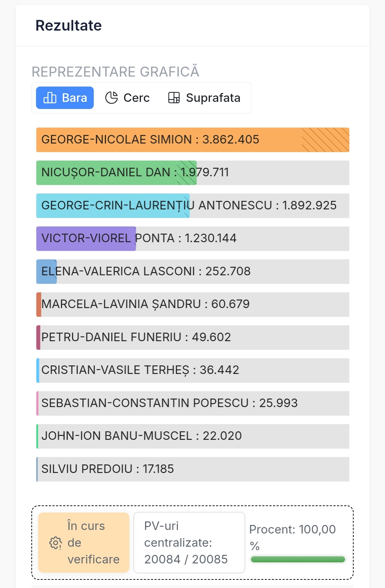The width and height of the screenshot is (385, 588).
Task: Select the Sebastian-Constantin Popescu result row
Action: coord(193,403)
